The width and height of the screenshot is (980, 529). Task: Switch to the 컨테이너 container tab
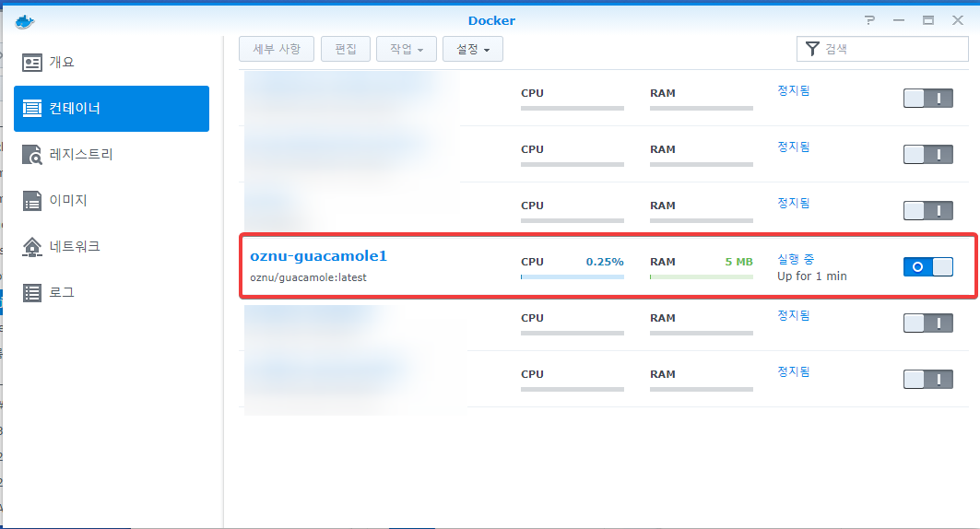(112, 109)
